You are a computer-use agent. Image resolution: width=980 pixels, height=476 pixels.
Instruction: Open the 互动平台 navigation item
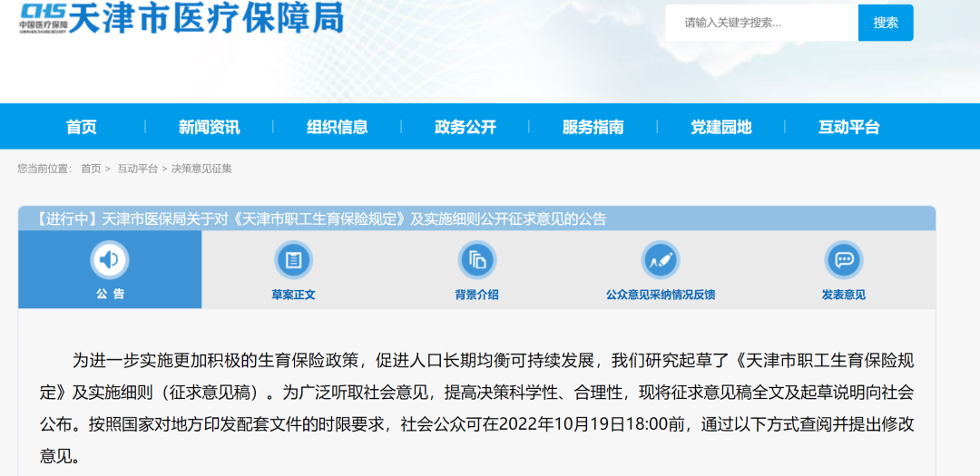[848, 127]
